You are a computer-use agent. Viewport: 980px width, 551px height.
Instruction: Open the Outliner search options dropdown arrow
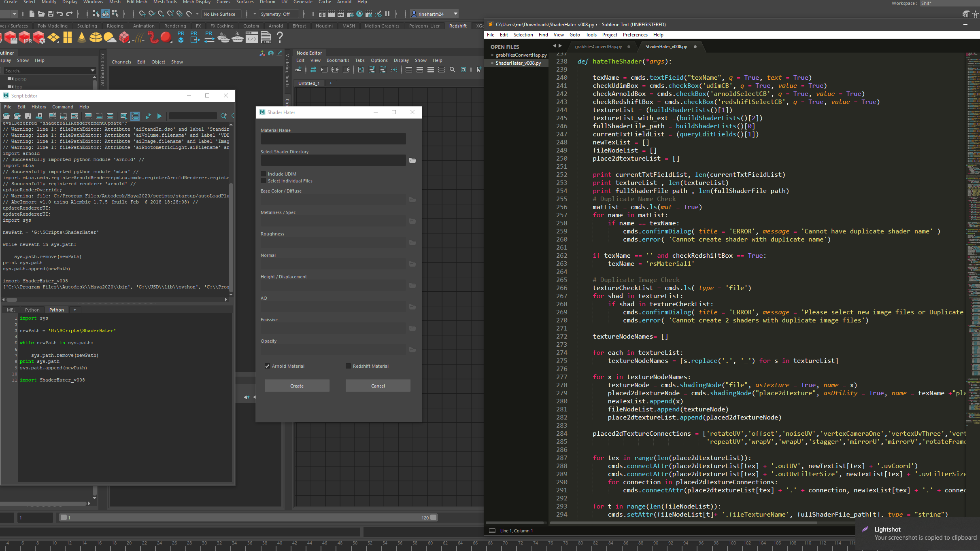93,71
